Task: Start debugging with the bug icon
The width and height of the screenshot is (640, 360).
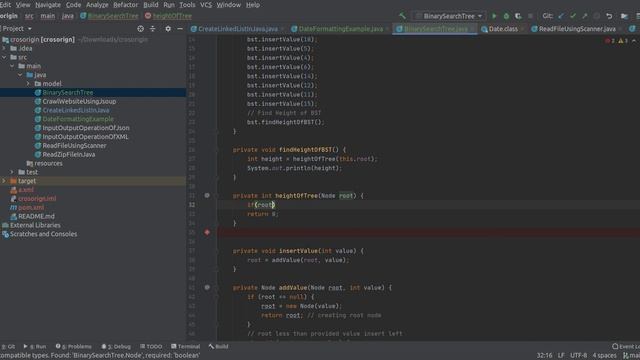Action: 506,16
